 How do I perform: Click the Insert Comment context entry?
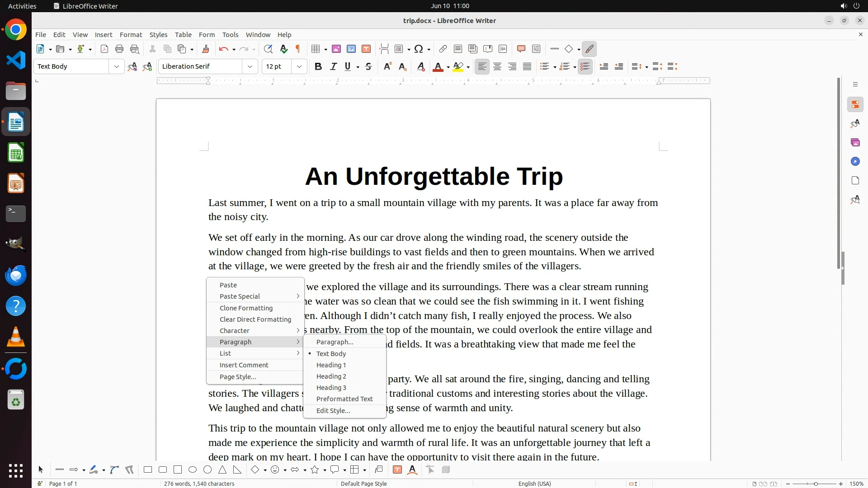[x=244, y=365]
